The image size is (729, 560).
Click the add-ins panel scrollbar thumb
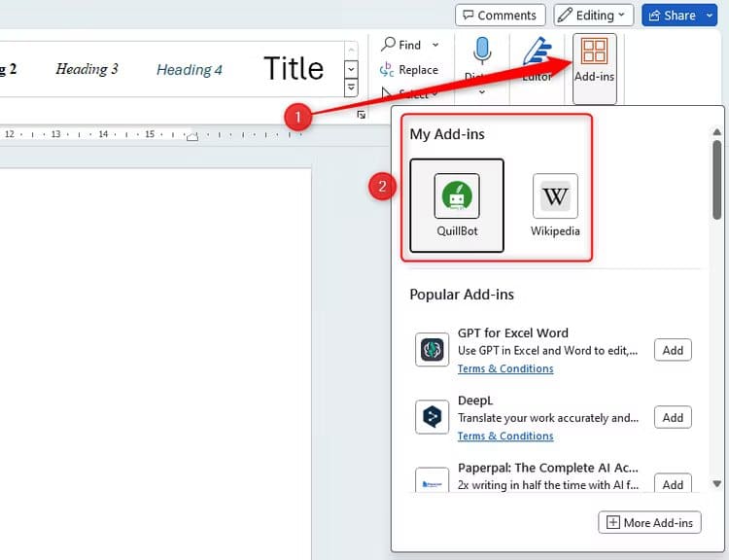point(717,180)
